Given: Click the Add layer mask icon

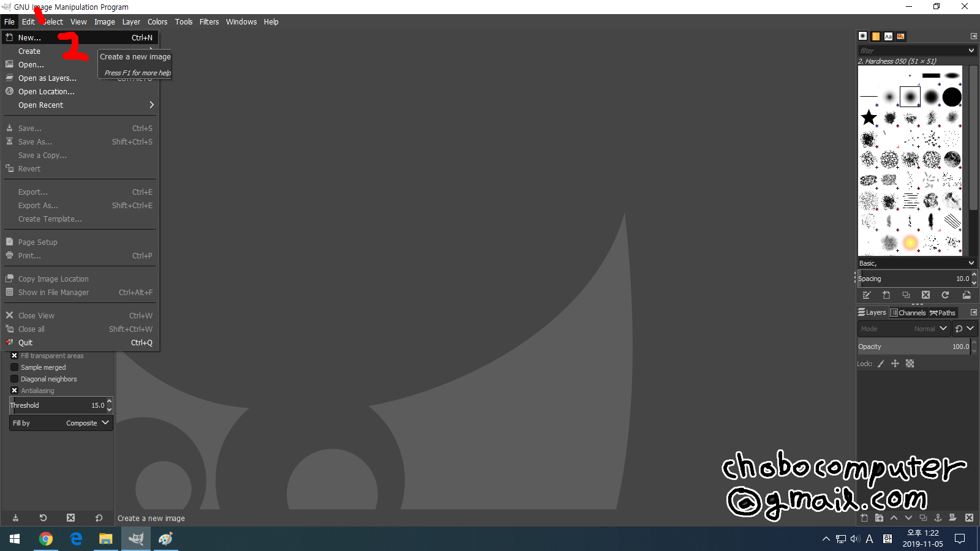Looking at the screenshot, I should (x=952, y=518).
